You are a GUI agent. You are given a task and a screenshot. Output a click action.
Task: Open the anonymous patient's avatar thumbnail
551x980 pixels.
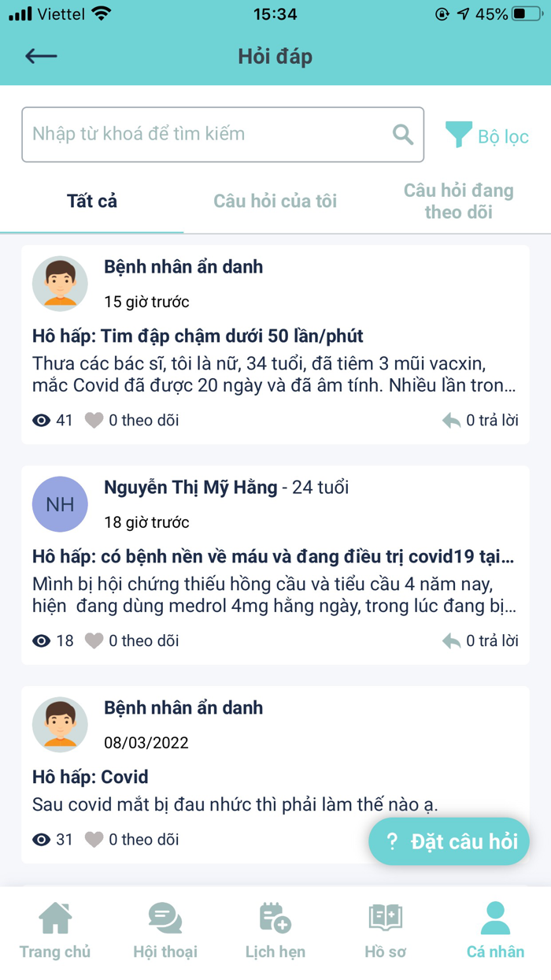(60, 284)
